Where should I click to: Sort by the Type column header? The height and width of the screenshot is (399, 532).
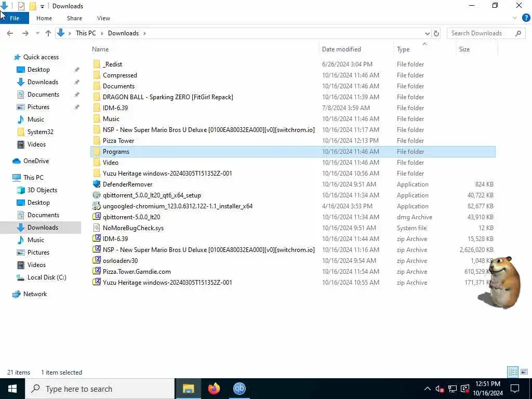point(424,49)
